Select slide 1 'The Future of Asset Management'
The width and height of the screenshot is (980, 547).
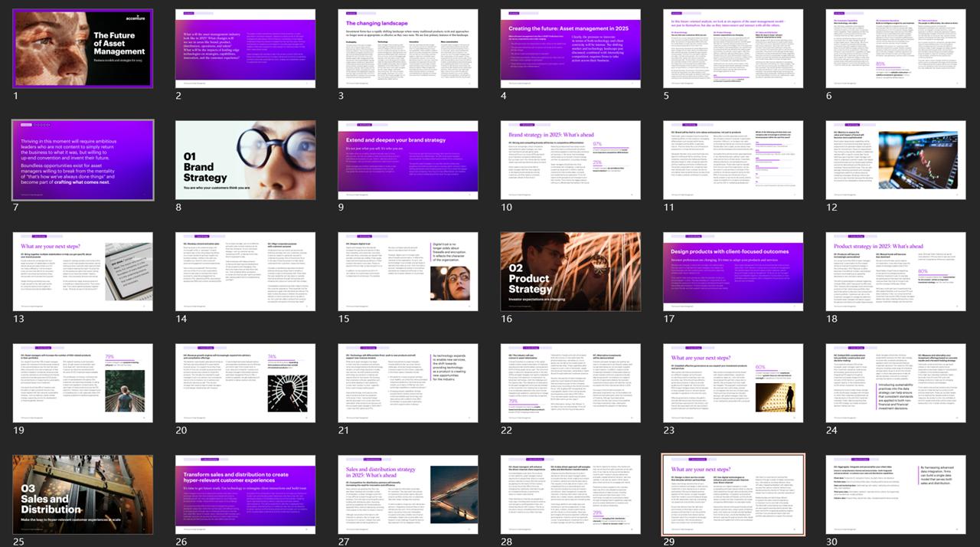pos(83,48)
